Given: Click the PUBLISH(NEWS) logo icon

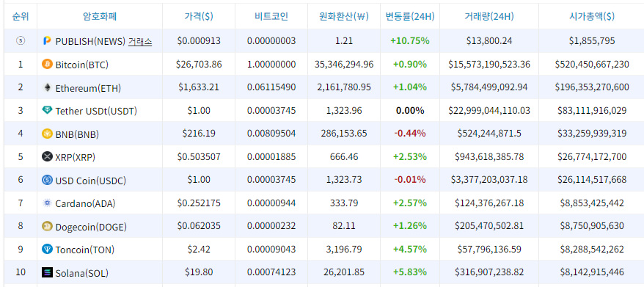Looking at the screenshot, I should (x=47, y=40).
